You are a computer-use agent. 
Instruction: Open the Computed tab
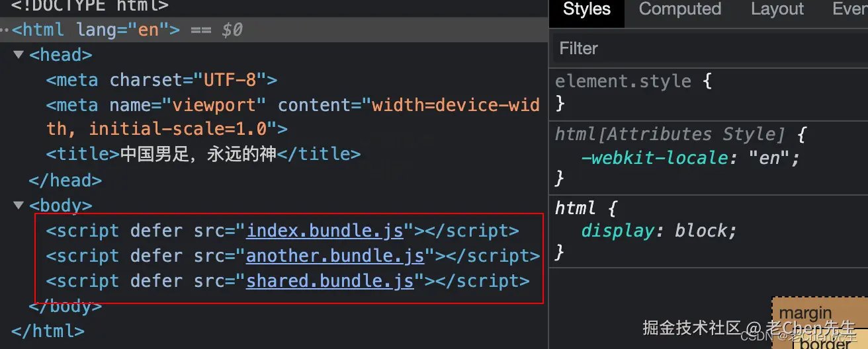679,10
